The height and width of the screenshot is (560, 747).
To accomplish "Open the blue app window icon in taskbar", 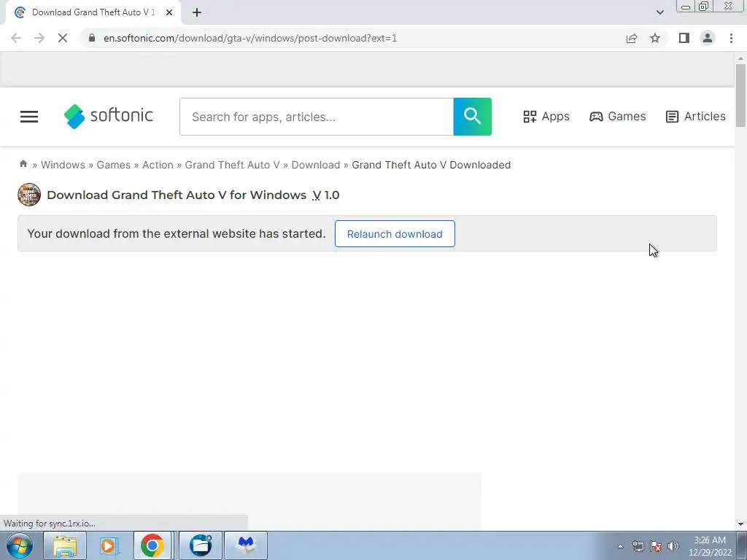I will (201, 545).
